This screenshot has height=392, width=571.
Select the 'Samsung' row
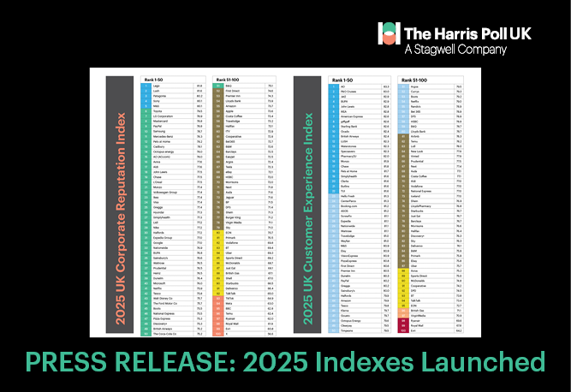tap(173, 132)
